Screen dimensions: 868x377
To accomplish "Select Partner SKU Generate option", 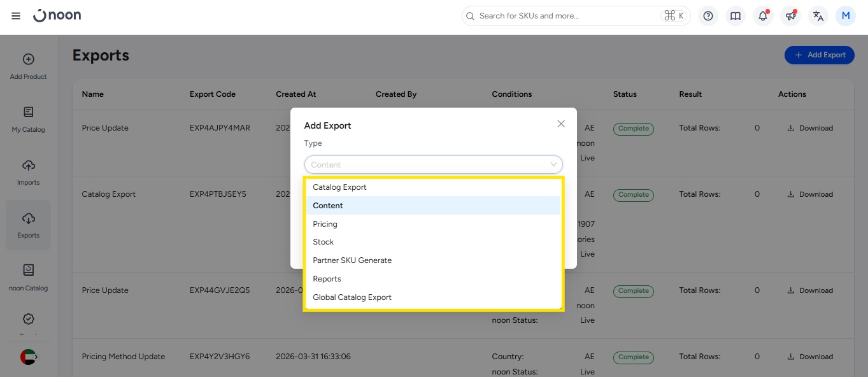I will coord(352,260).
